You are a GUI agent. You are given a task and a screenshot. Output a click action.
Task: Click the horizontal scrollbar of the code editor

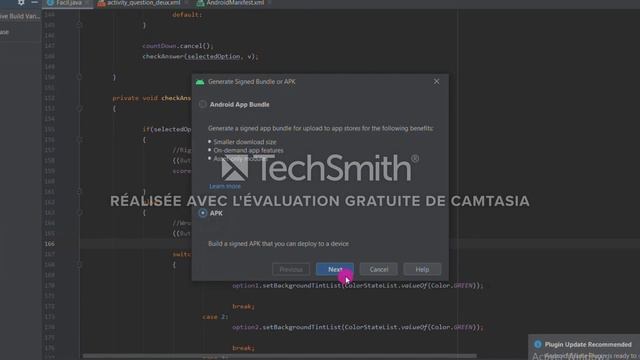coord(280,356)
